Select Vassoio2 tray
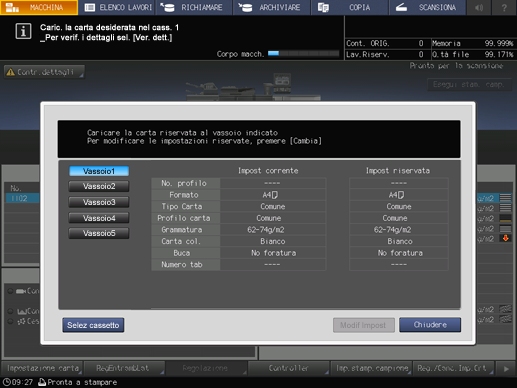Screen dimensions: 517x388 click(99, 186)
